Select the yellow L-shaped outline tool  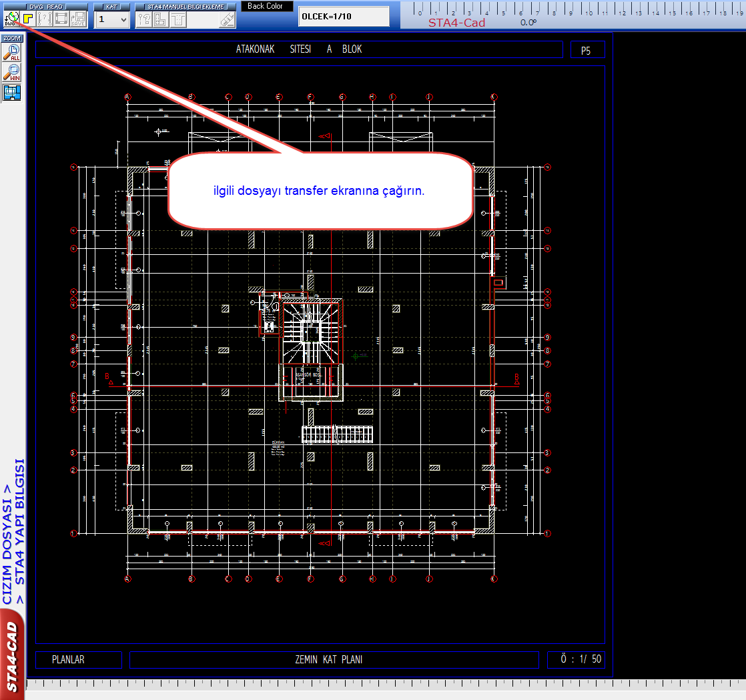pyautogui.click(x=27, y=19)
